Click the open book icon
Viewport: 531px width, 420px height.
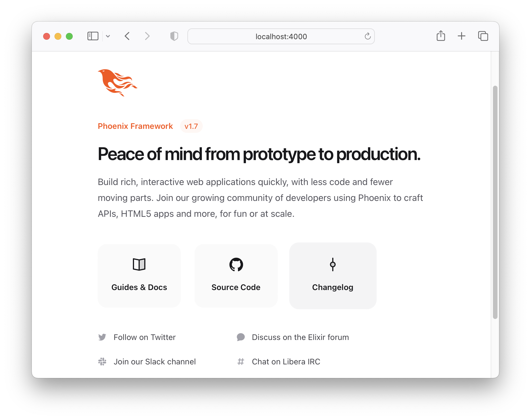(x=139, y=264)
